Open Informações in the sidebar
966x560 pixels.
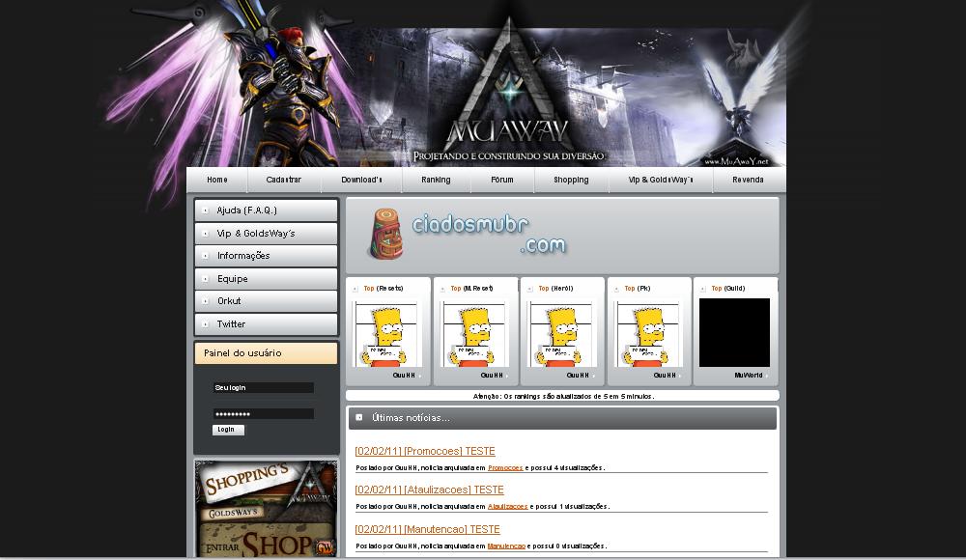click(x=267, y=256)
